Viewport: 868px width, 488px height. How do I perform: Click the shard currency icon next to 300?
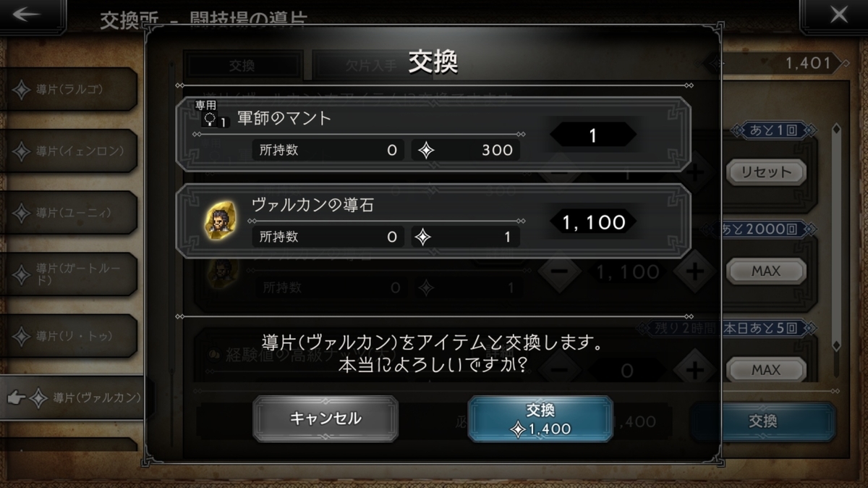(426, 151)
